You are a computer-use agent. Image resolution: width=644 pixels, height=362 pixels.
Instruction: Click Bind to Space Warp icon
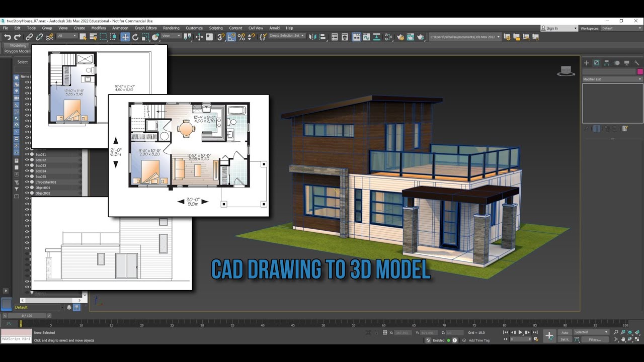pos(50,37)
